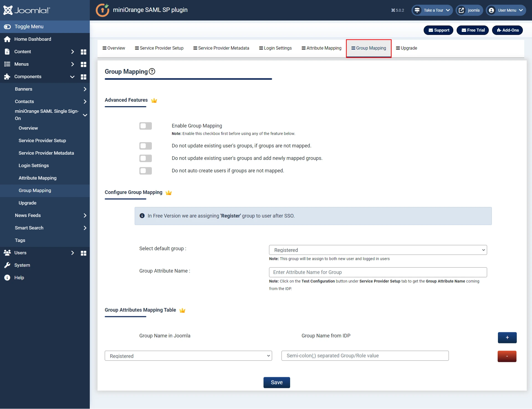Click the System wrench icon
The image size is (532, 409).
tap(7, 265)
